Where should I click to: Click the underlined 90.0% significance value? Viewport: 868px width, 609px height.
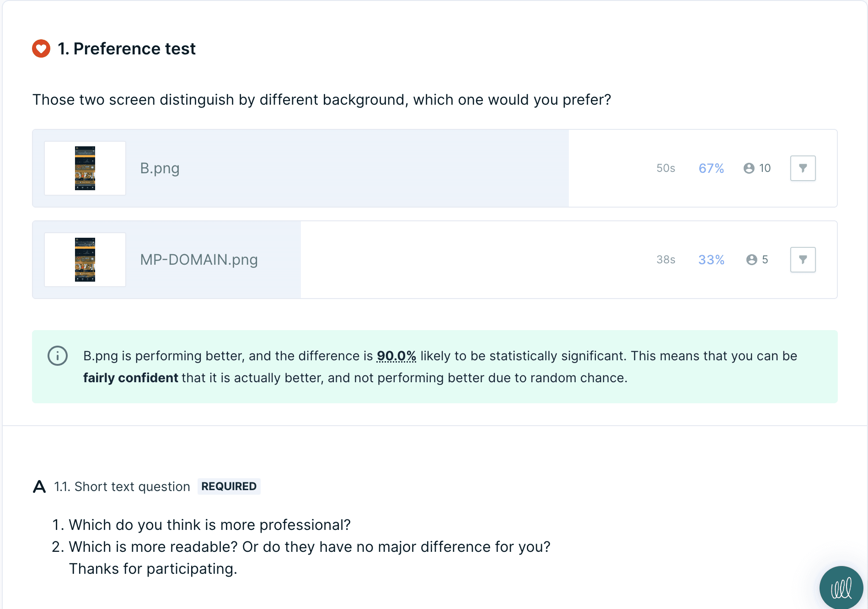tap(396, 356)
